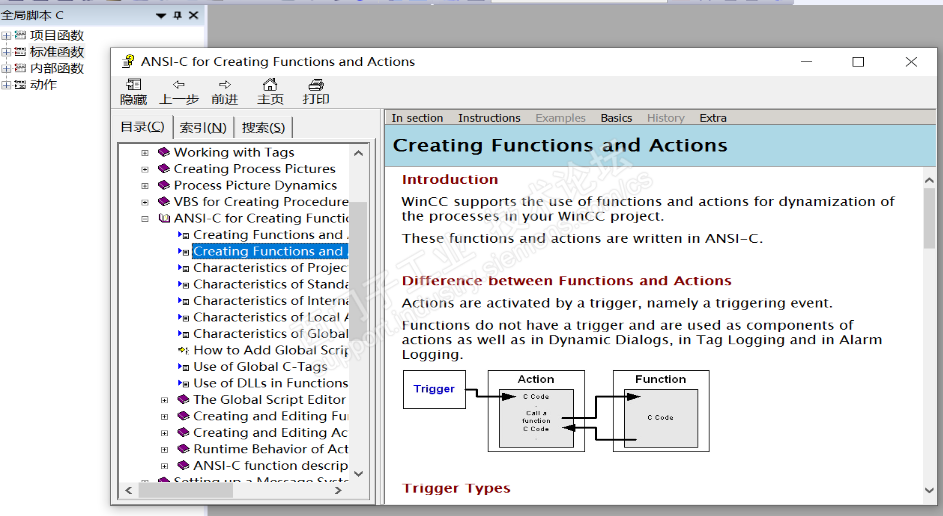Click the 项目函数 tree icon
This screenshot has height=516, width=943.
[20, 35]
